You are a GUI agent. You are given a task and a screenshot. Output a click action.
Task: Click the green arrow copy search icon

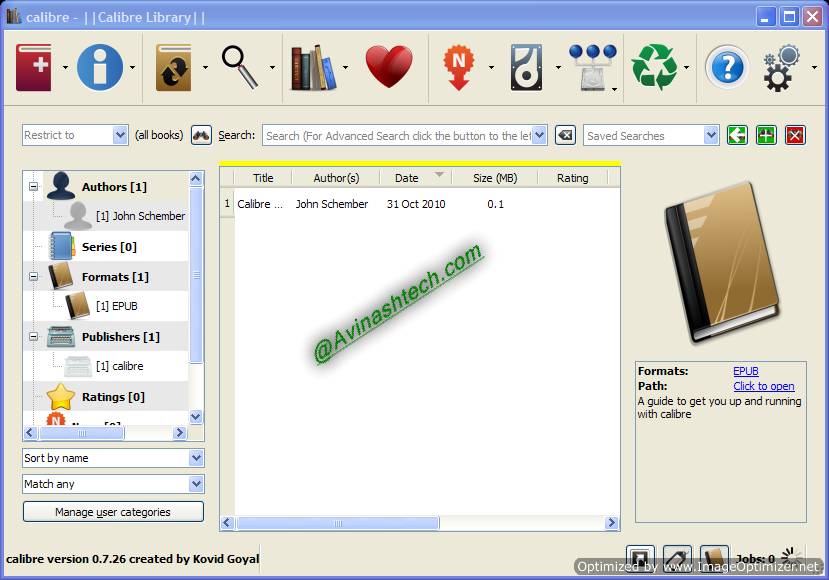(737, 135)
